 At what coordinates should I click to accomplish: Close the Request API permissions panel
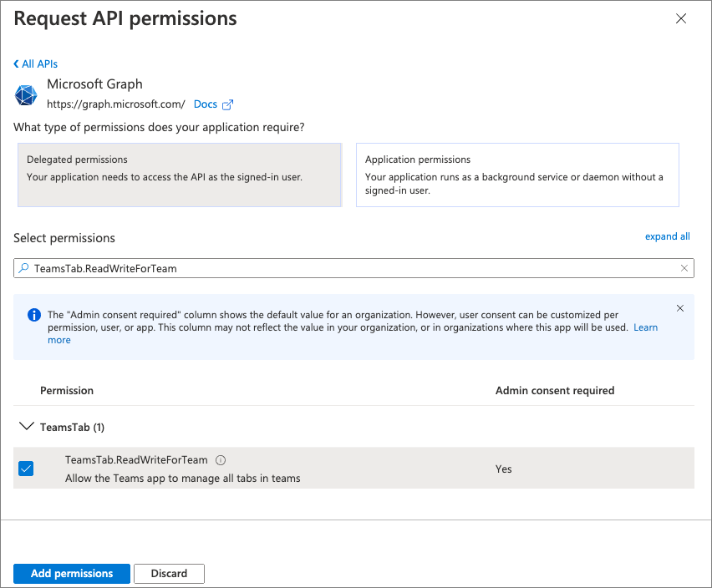coord(681,18)
